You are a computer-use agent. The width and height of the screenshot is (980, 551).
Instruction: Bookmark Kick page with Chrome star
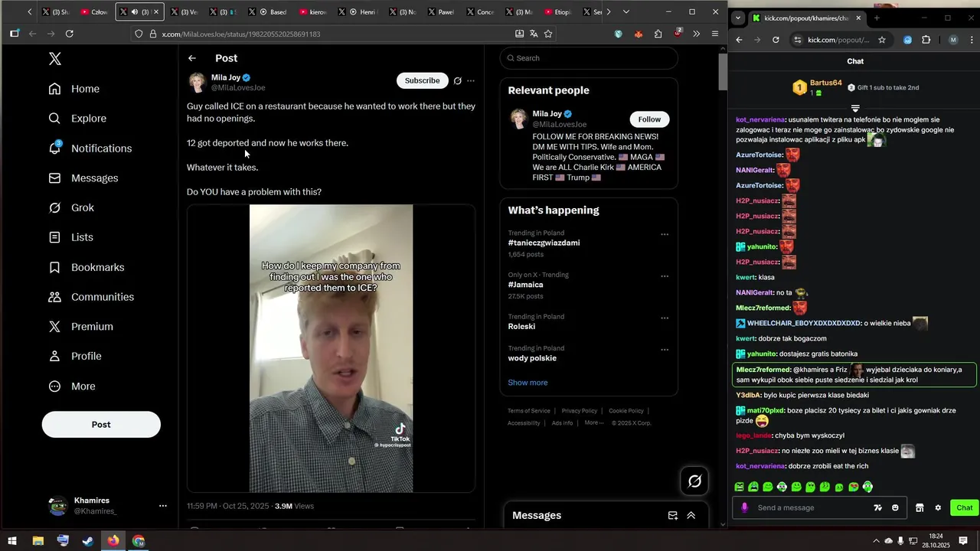(x=882, y=40)
